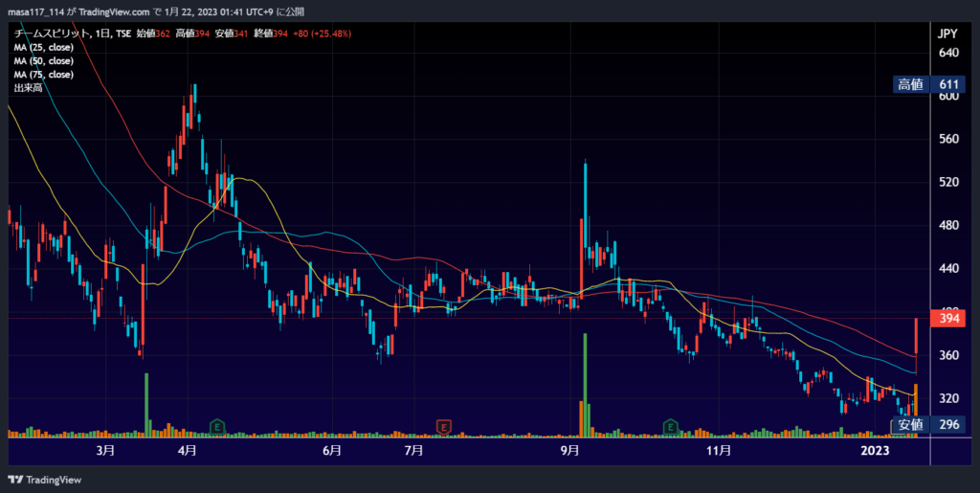980x493 pixels.
Task: Click the red earnings E marker near July
Action: 444,427
